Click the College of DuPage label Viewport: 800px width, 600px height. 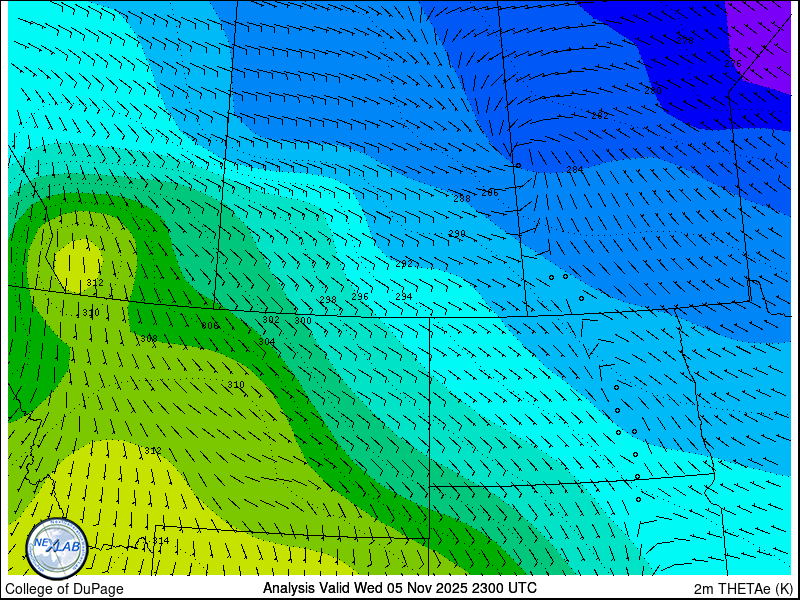pyautogui.click(x=64, y=589)
